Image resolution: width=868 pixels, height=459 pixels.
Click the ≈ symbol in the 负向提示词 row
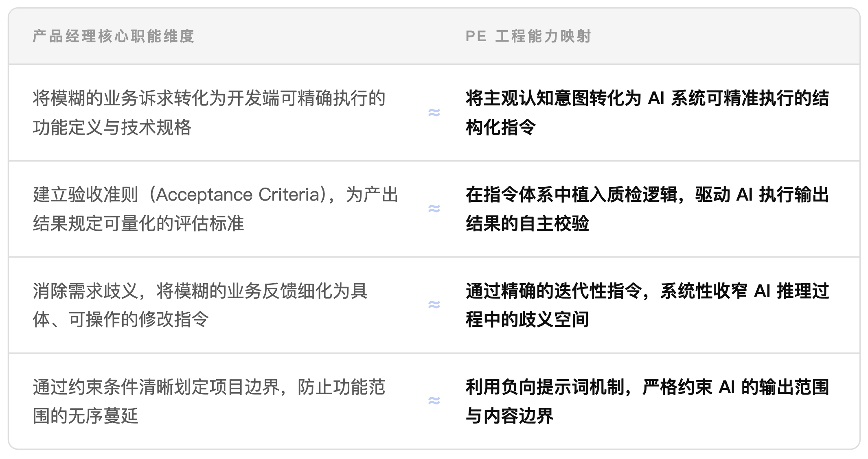[x=434, y=401]
